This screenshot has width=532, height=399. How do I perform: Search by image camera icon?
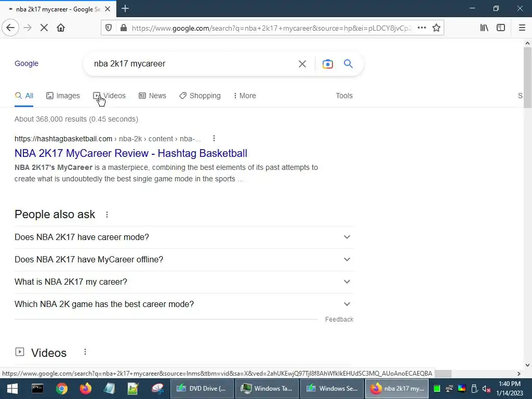pos(328,64)
